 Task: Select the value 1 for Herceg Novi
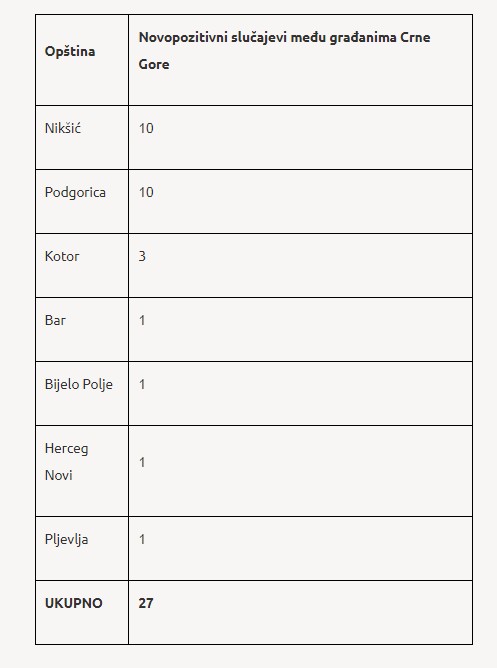[142, 462]
